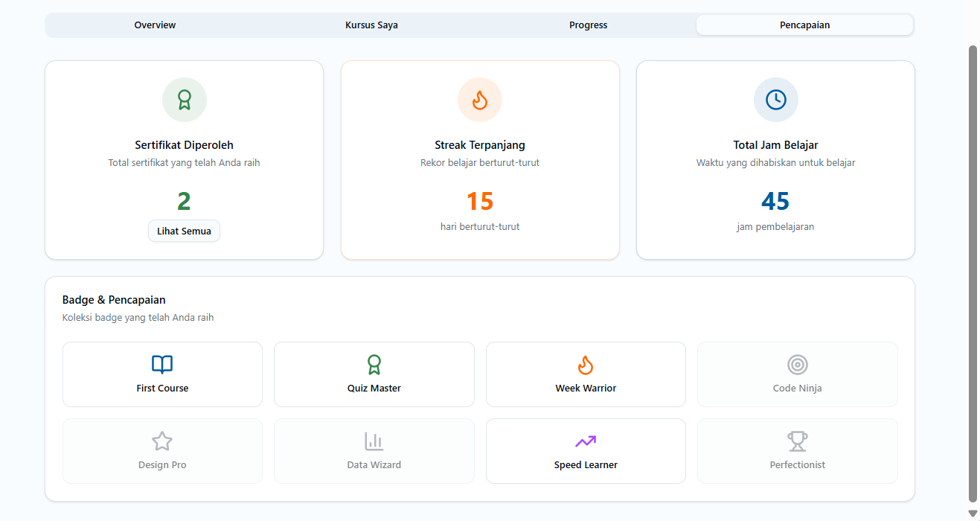Click the Perfectionist trophy icon
The height and width of the screenshot is (521, 980).
point(798,441)
